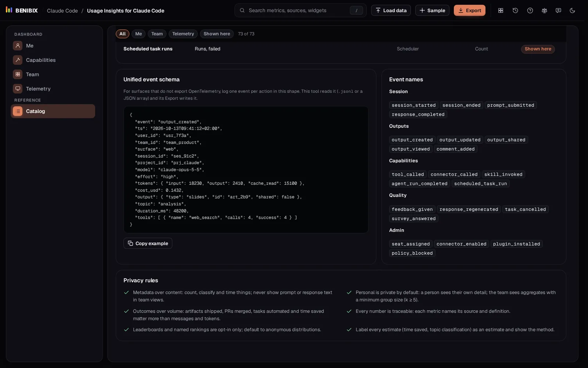The image size is (588, 368).
Task: Click checkmark beside Every number is traceable
Action: coord(349,311)
